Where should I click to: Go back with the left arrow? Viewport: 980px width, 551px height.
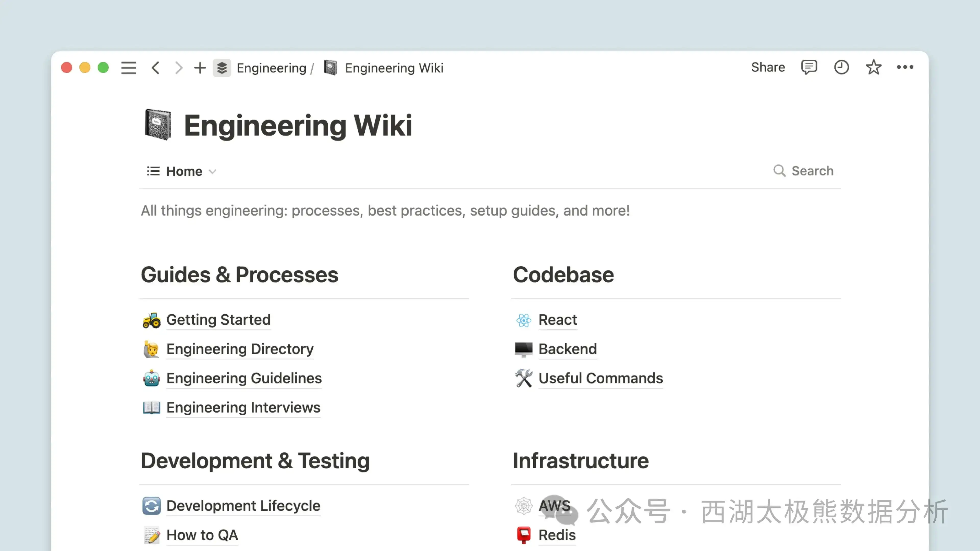coord(155,68)
